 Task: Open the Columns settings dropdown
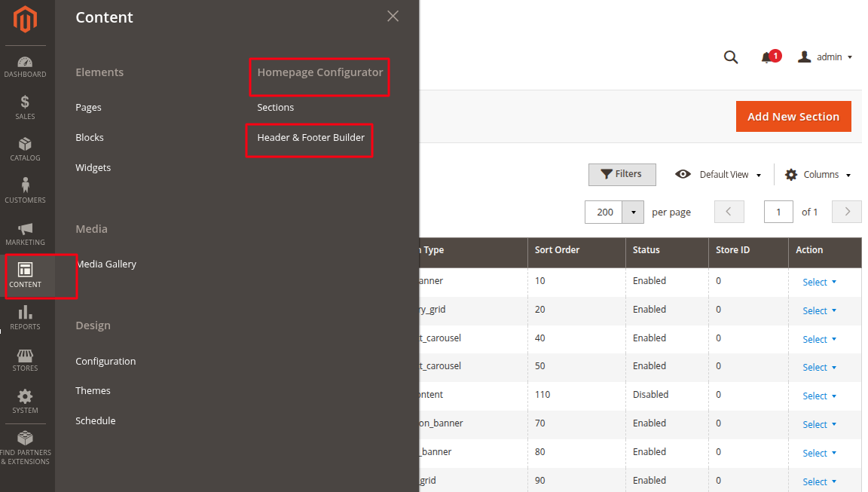pos(818,174)
